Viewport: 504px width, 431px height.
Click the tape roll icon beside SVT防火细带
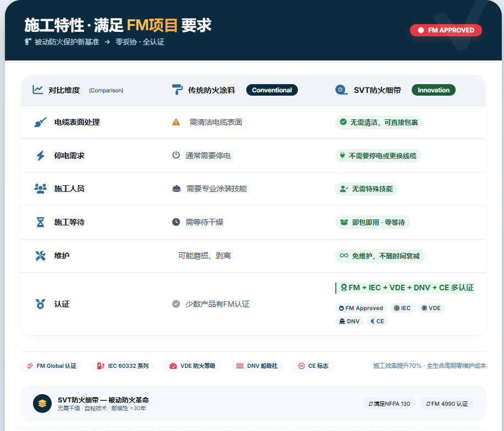click(341, 90)
